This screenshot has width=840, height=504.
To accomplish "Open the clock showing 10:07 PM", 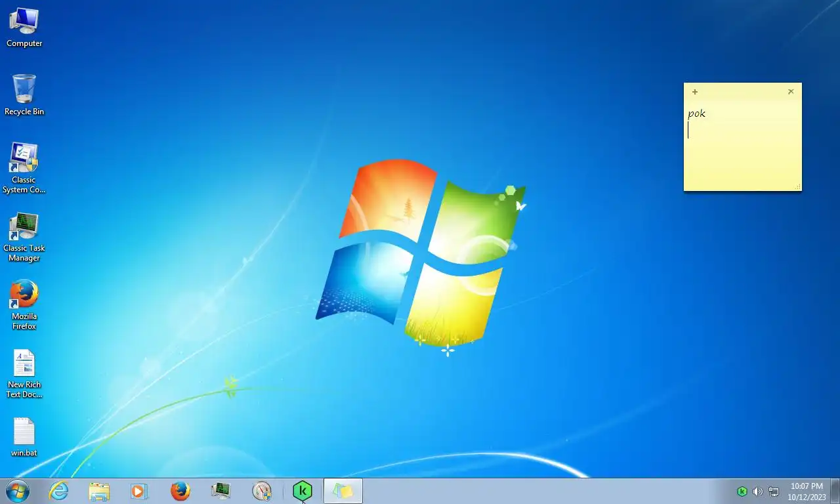I will [807, 492].
